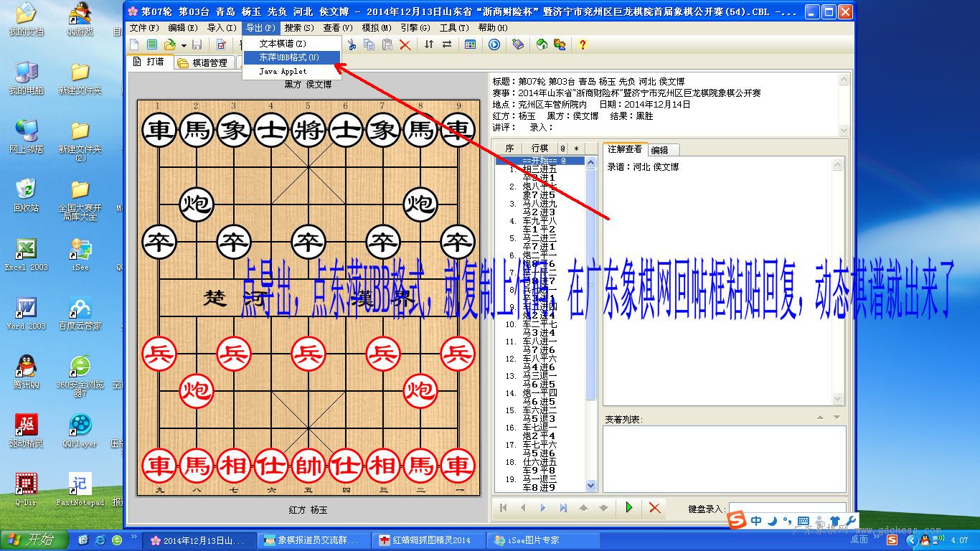This screenshot has width=980, height=551.
Task: Click the checkmark document toolbar icon
Action: [221, 44]
